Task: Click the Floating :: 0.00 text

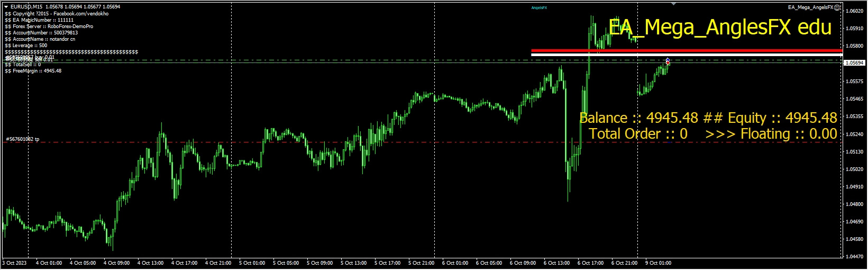Action: tap(789, 133)
